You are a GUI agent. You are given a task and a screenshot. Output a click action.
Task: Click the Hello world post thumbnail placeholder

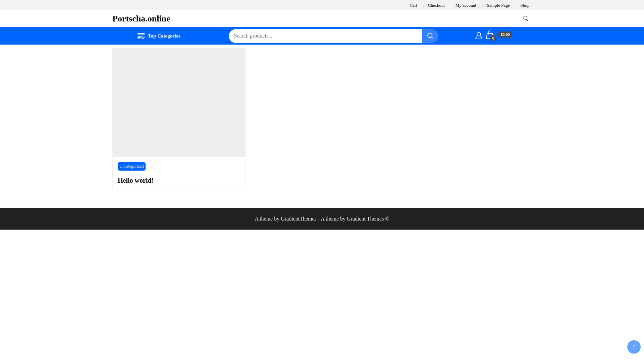coord(179,102)
